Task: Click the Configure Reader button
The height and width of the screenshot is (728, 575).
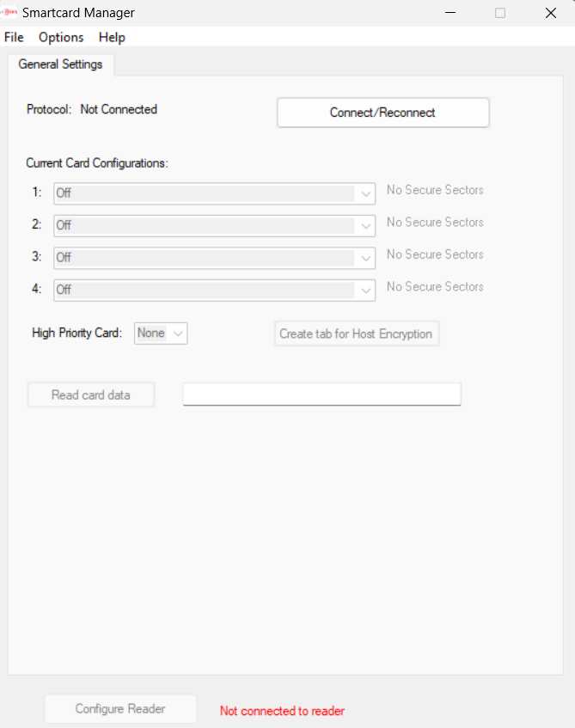Action: [x=119, y=708]
